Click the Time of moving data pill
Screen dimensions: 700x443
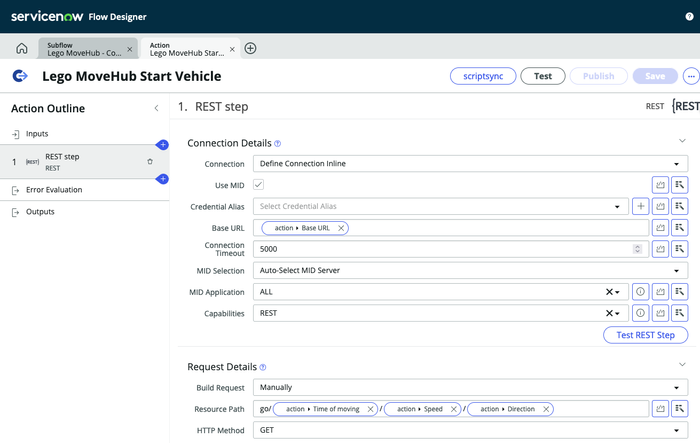(x=325, y=409)
